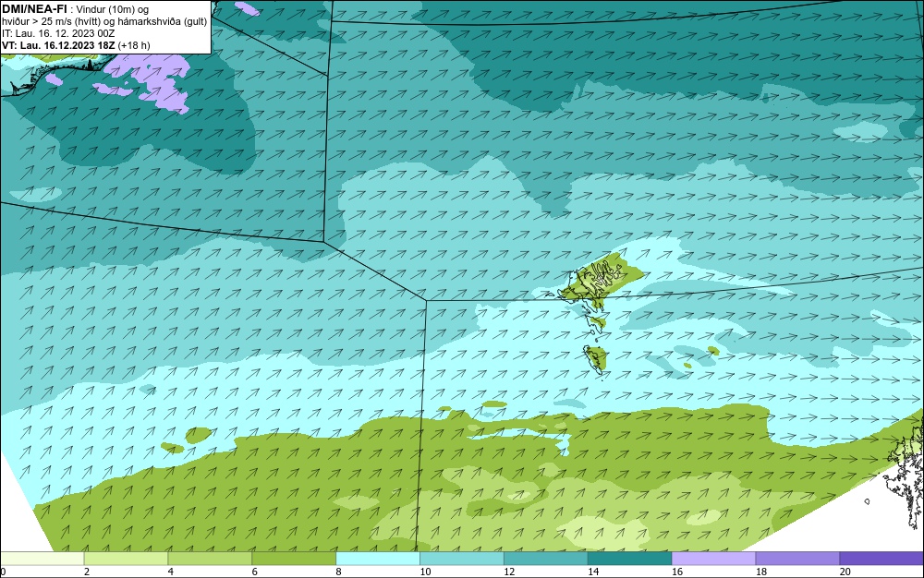
Task: Click the 2–4 m/s legend color swatch
Action: coord(126,559)
